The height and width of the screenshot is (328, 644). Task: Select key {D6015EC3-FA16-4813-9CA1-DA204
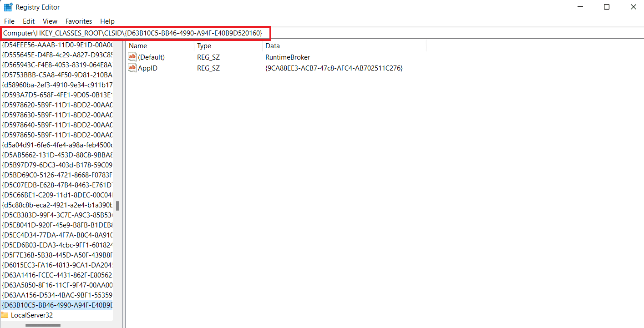(x=57, y=265)
